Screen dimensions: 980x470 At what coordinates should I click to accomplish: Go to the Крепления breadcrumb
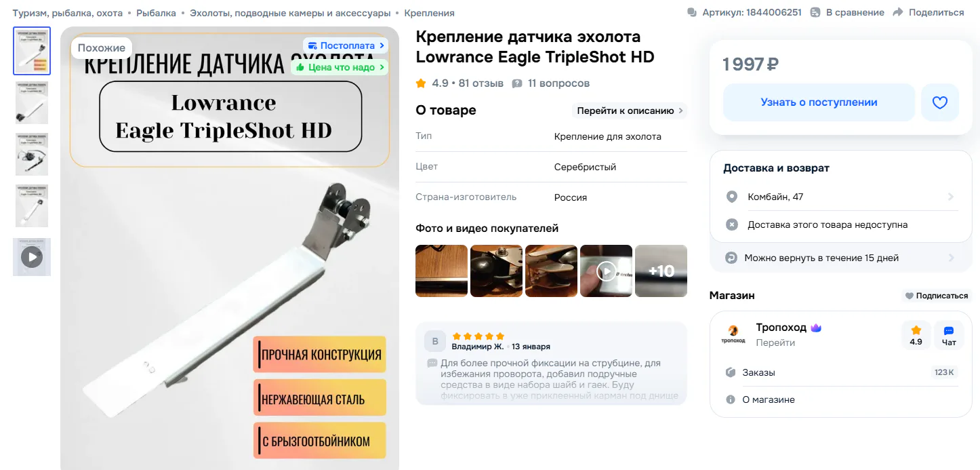coord(429,13)
